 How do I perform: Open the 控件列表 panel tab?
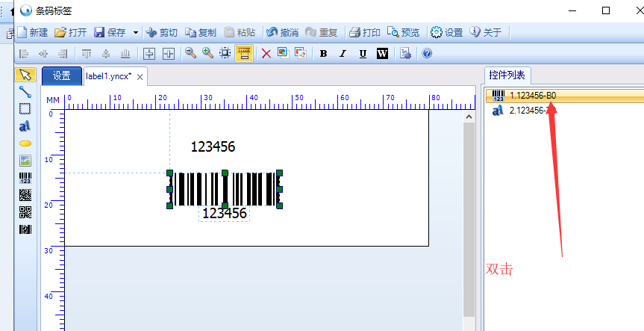(507, 75)
